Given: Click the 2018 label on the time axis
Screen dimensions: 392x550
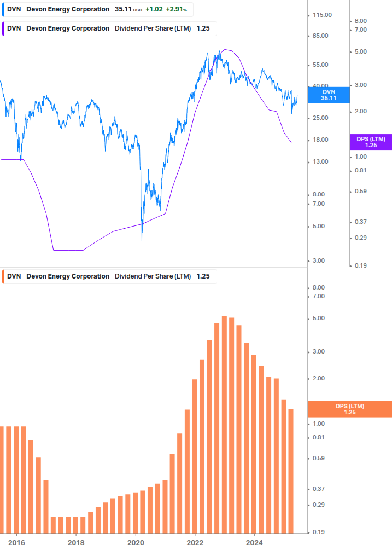Looking at the screenshot, I should (x=76, y=543).
